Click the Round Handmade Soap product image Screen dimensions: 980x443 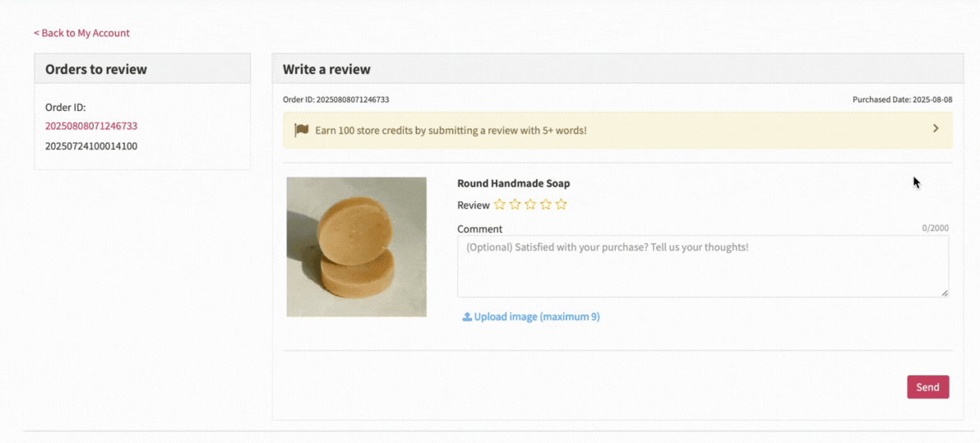357,247
